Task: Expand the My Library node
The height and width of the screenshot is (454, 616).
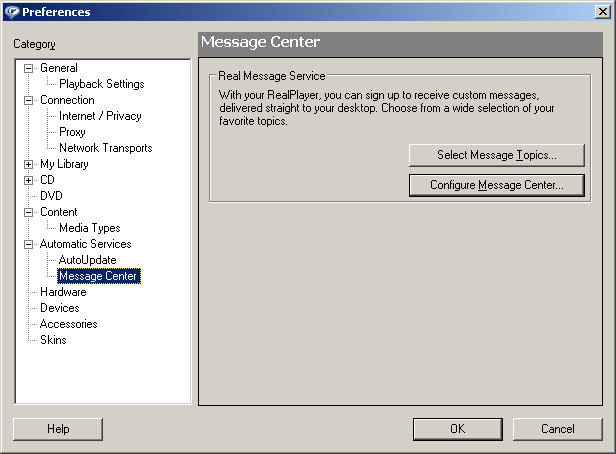Action: pos(29,164)
